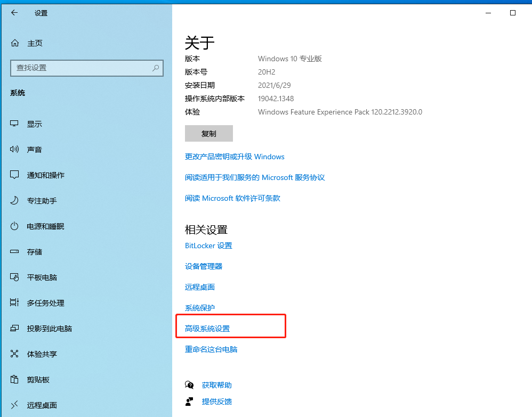Open the 主页 home icon
The height and width of the screenshot is (417, 532).
pos(15,43)
